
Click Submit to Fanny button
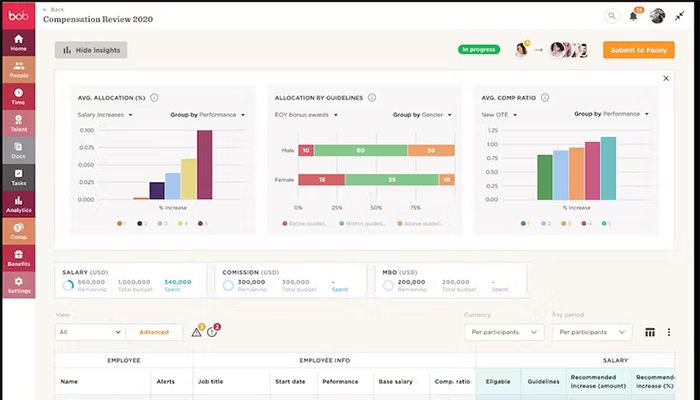(x=639, y=50)
